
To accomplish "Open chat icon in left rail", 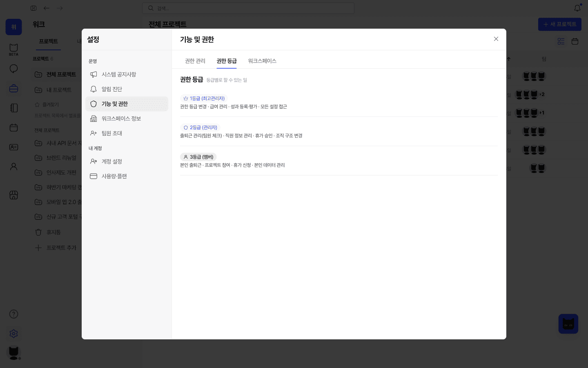I will coord(13,69).
